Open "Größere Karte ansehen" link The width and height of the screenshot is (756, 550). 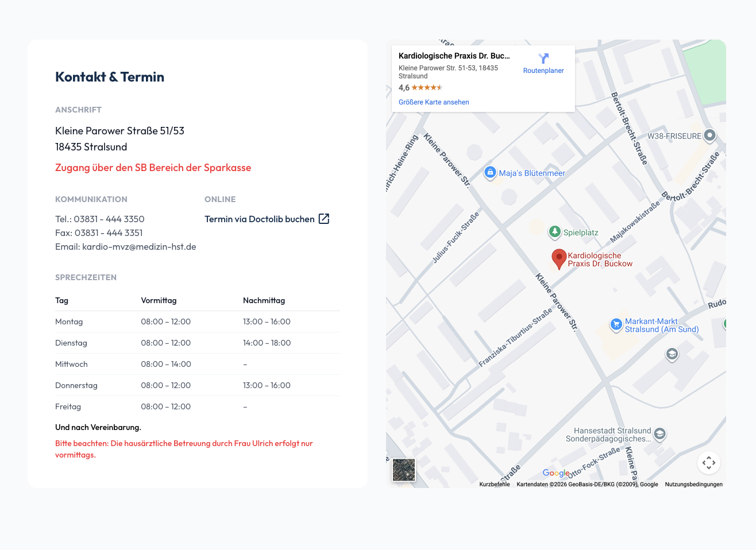point(434,102)
